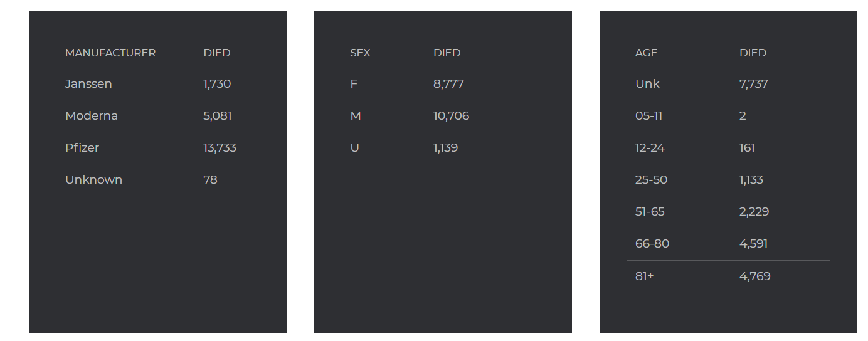Select the U row in sex table
Screen dimensions: 868x341
point(354,148)
